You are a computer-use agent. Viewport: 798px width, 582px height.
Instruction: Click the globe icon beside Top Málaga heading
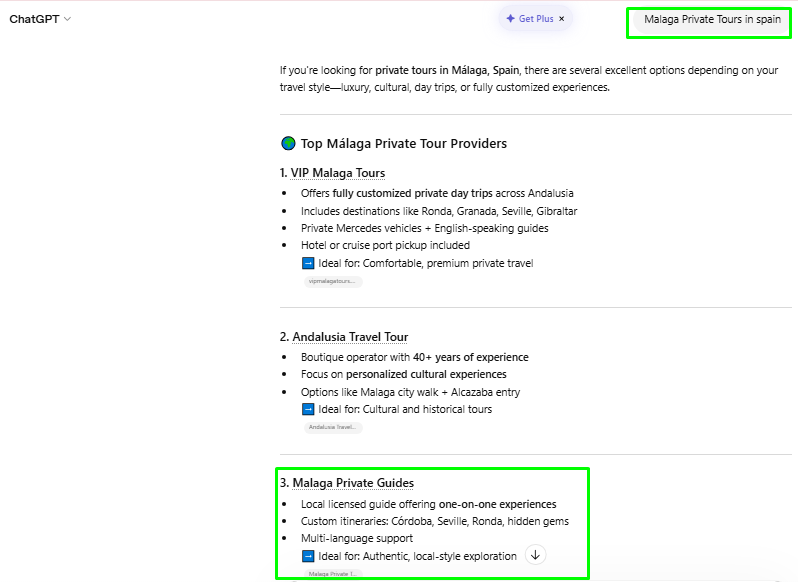click(288, 143)
